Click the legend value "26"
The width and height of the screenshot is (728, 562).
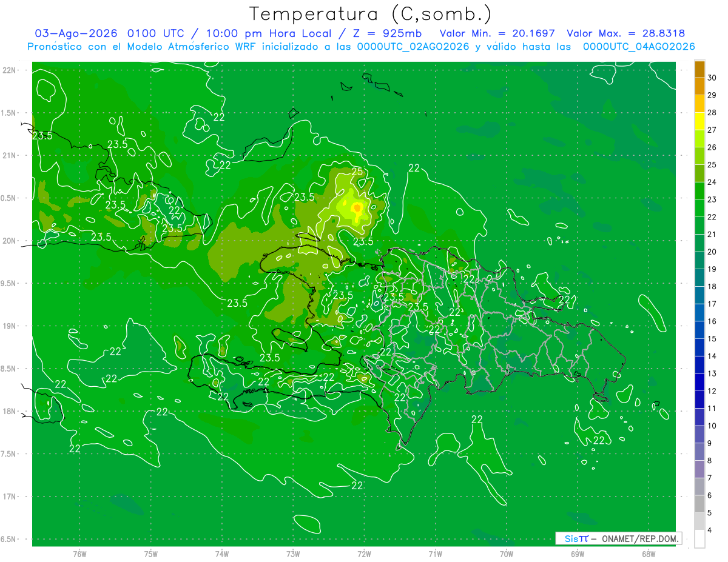coord(712,147)
